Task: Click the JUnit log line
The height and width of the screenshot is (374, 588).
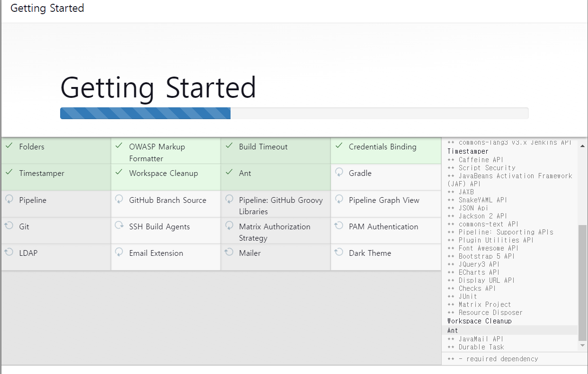Action: tap(462, 296)
